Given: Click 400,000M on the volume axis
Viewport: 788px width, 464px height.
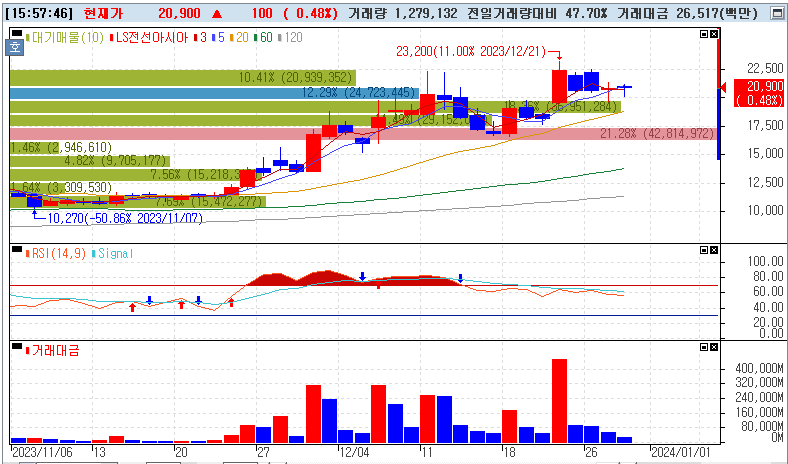Looking at the screenshot, I should (759, 369).
